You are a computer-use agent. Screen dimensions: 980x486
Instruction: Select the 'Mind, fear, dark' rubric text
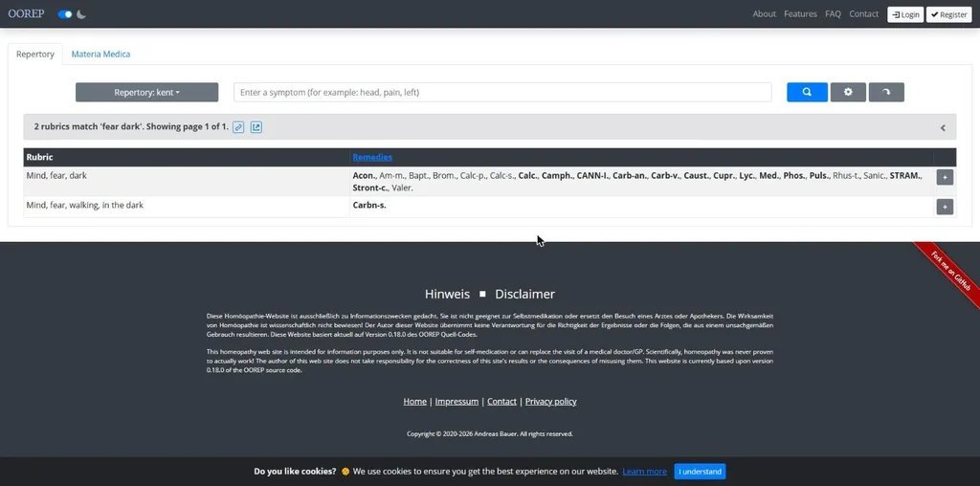pyautogui.click(x=56, y=176)
